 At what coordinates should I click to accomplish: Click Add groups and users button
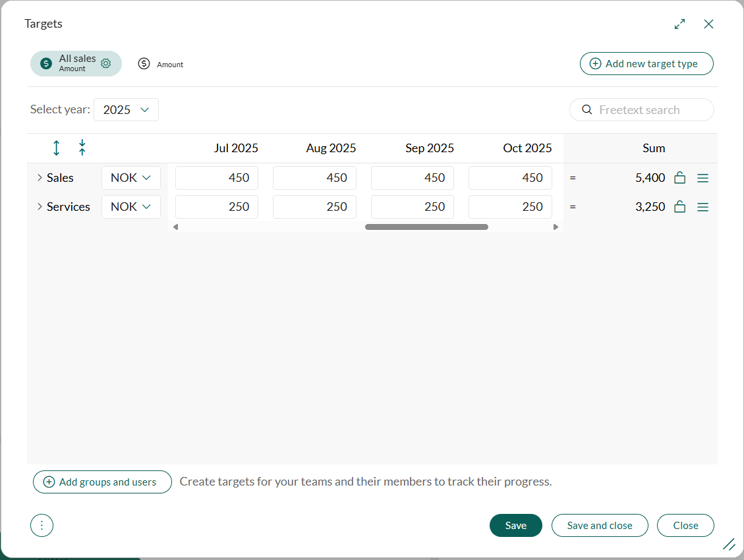[x=102, y=482]
